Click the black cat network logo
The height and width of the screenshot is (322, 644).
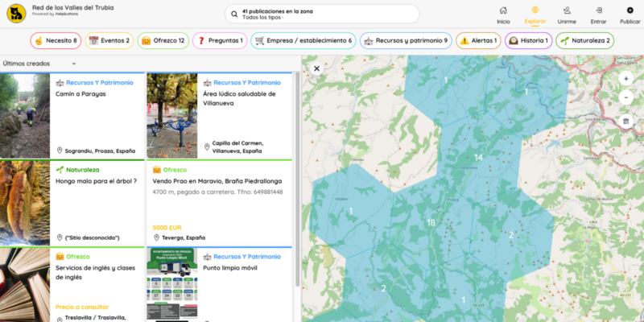pos(14,14)
